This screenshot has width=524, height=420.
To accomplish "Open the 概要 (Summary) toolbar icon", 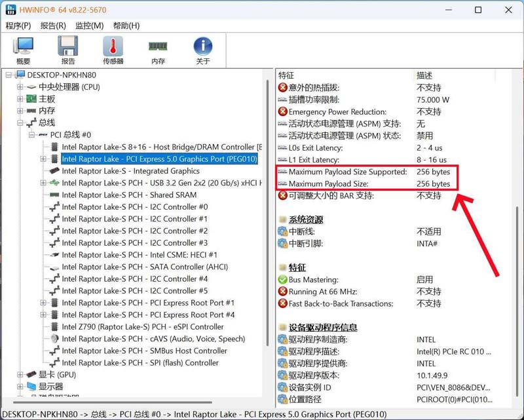I will coord(22,46).
